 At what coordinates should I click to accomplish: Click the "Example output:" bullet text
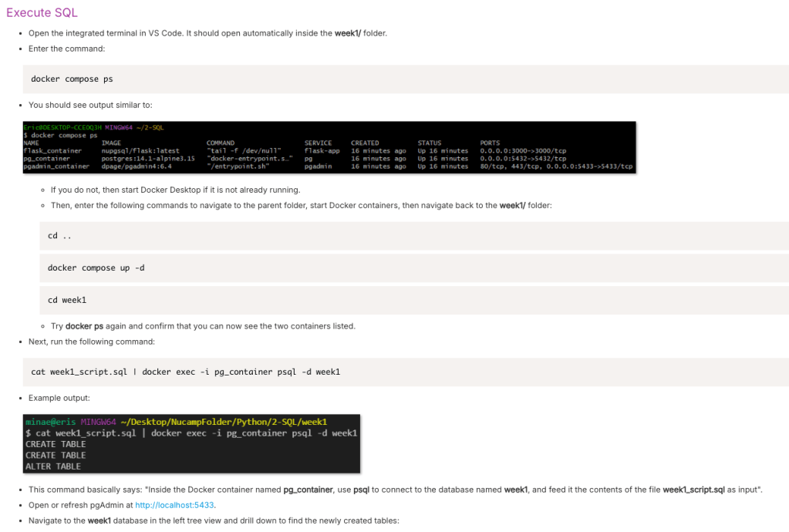[x=59, y=398]
